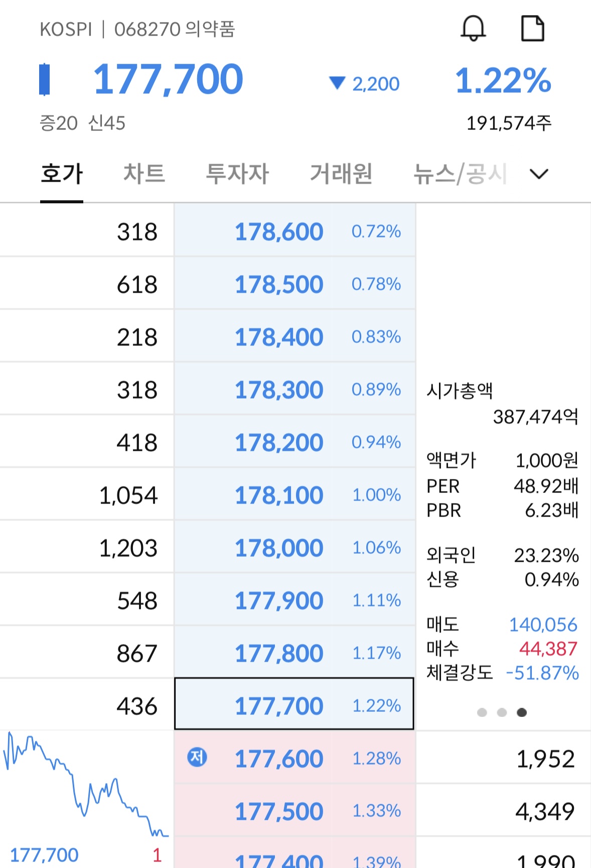Tap the 177,600 bid price row
Screen dimensions: 591x868
coord(294,758)
